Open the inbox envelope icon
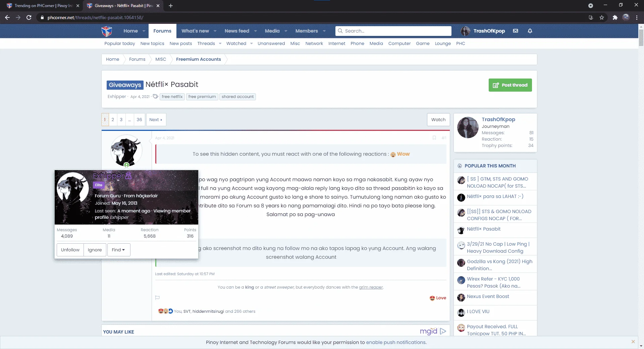This screenshot has width=644, height=349. [516, 31]
